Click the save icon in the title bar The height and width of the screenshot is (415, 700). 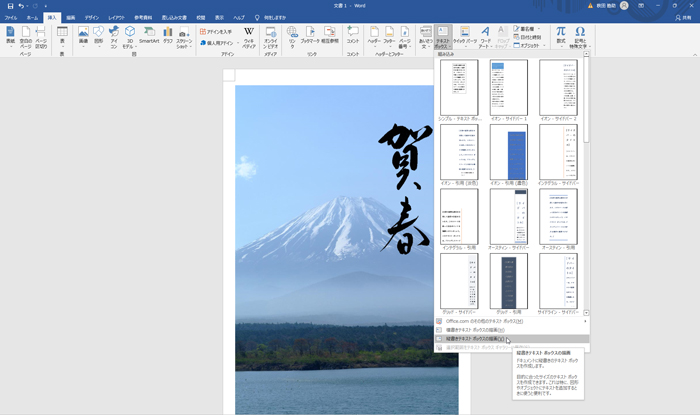[9, 6]
